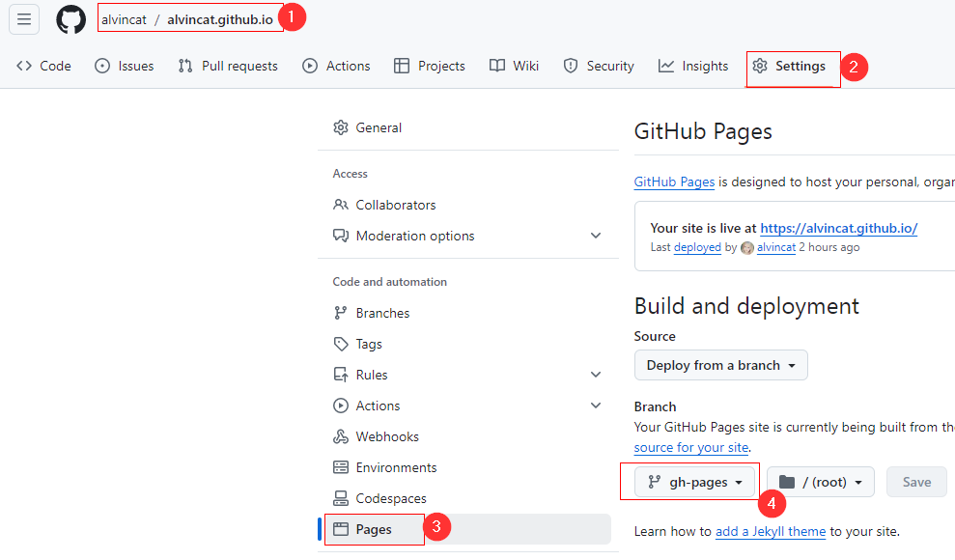Click the Save button
The width and height of the screenshot is (955, 560).
(916, 482)
